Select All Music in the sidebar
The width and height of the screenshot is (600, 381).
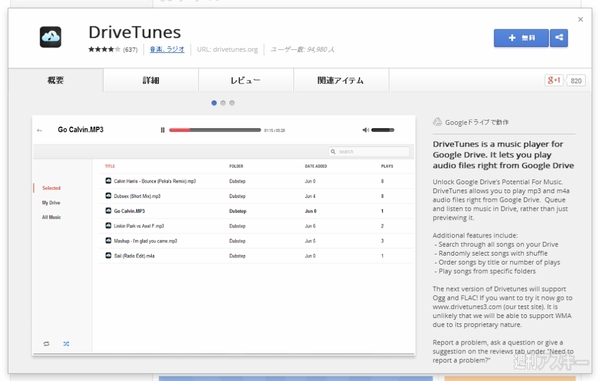pyautogui.click(x=51, y=217)
